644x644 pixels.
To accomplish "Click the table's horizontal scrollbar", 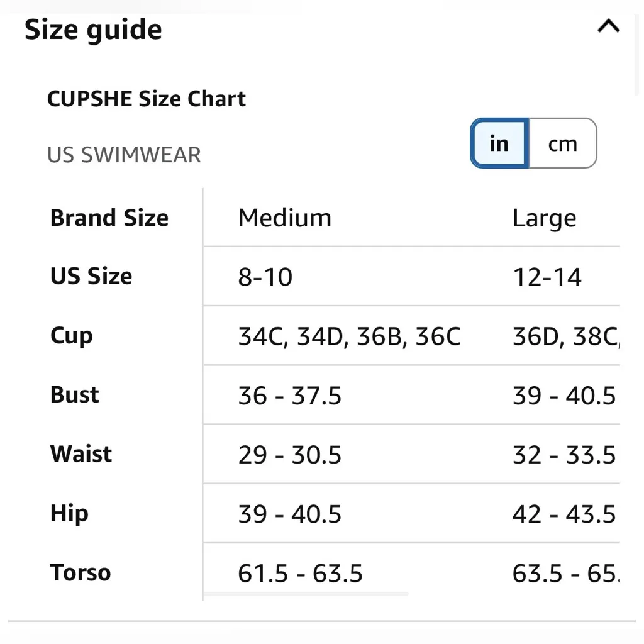I will pyautogui.click(x=306, y=594).
